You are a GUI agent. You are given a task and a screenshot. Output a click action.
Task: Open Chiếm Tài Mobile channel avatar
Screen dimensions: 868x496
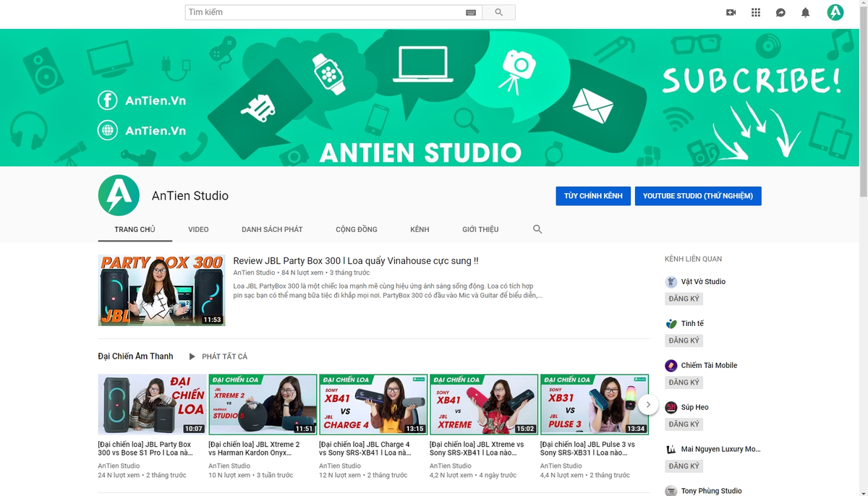pyautogui.click(x=671, y=365)
